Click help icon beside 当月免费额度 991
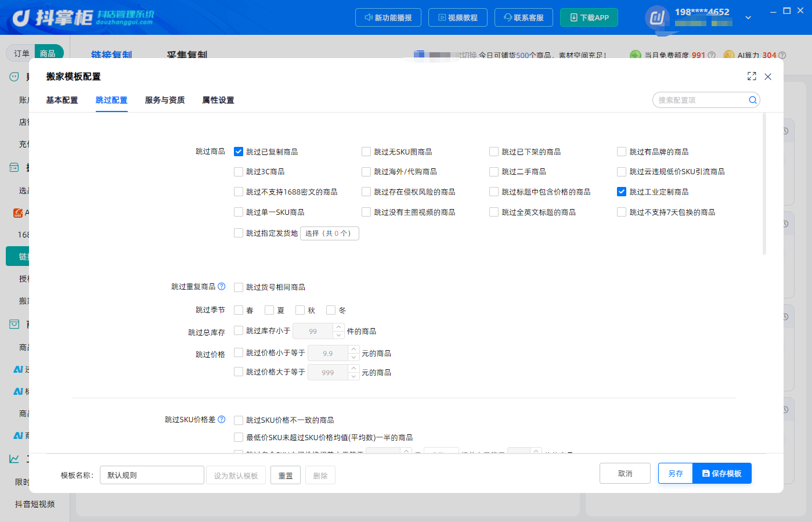The image size is (812, 522). 712,55
